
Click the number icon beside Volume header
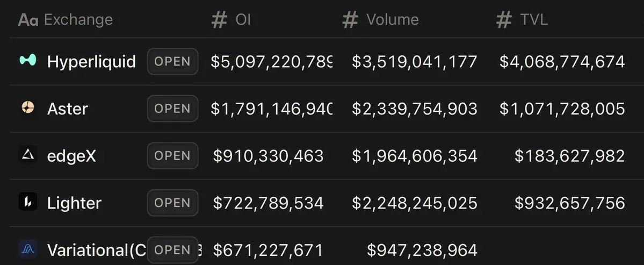(350, 20)
